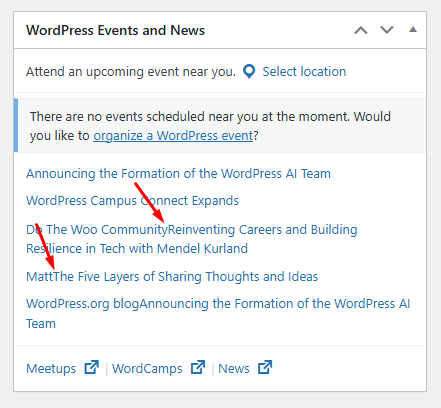Move the Events and News widget up
This screenshot has height=408, width=441.
(361, 30)
